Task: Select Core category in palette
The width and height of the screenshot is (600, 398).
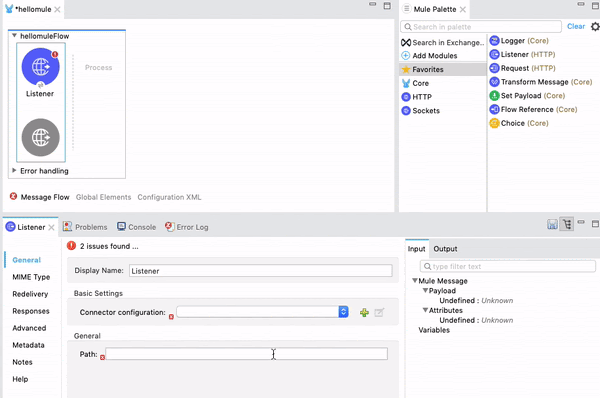Action: pyautogui.click(x=415, y=83)
